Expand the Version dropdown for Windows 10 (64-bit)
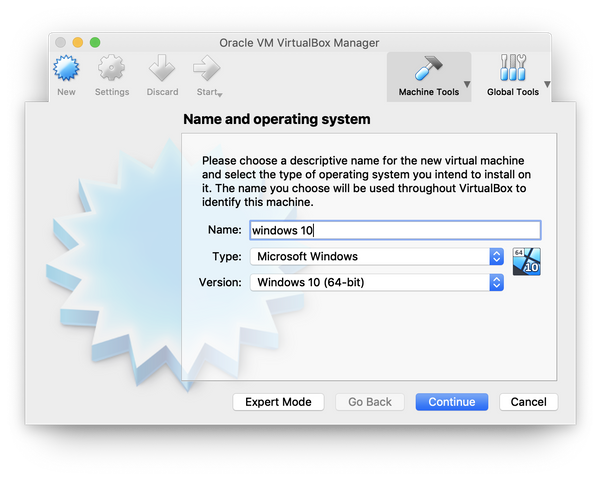 click(x=377, y=282)
